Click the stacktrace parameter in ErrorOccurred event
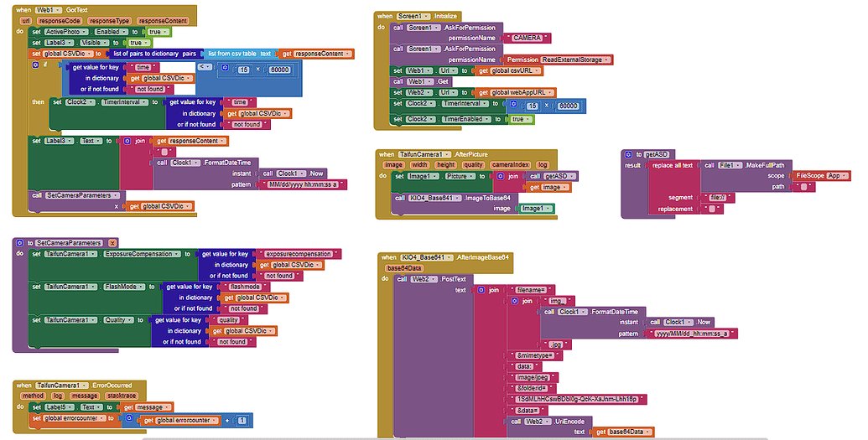868x440 pixels. [x=122, y=396]
